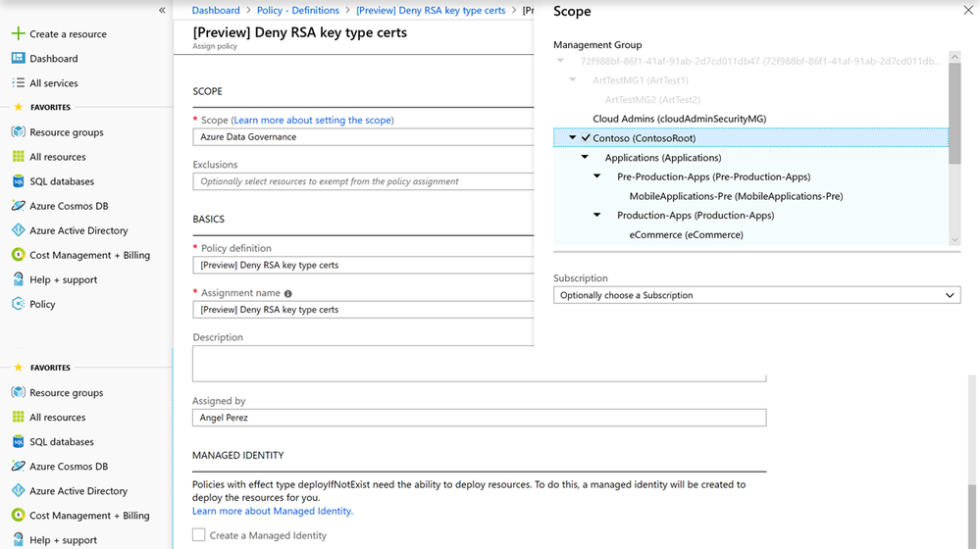Select MobileApplications-Pre tree item

click(737, 196)
